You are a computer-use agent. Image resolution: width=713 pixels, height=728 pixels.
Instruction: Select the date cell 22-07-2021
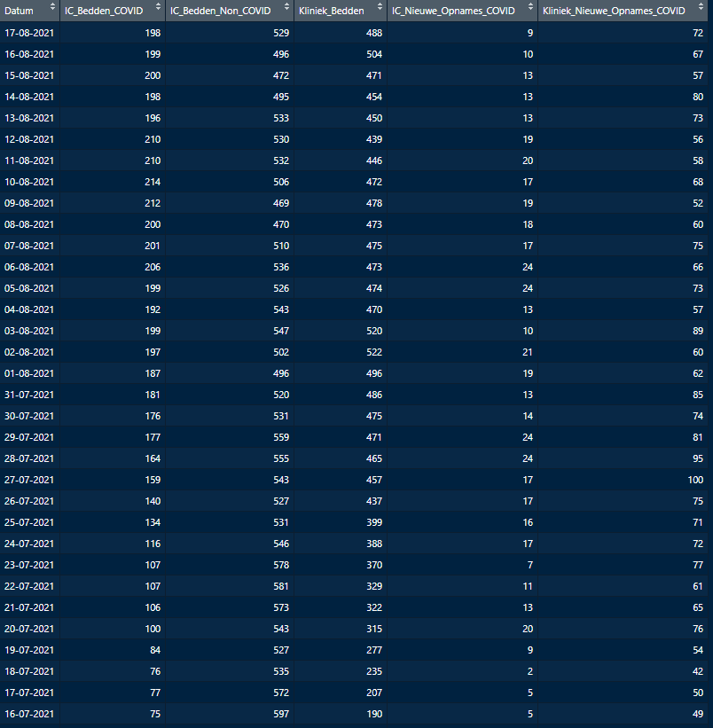(29, 586)
